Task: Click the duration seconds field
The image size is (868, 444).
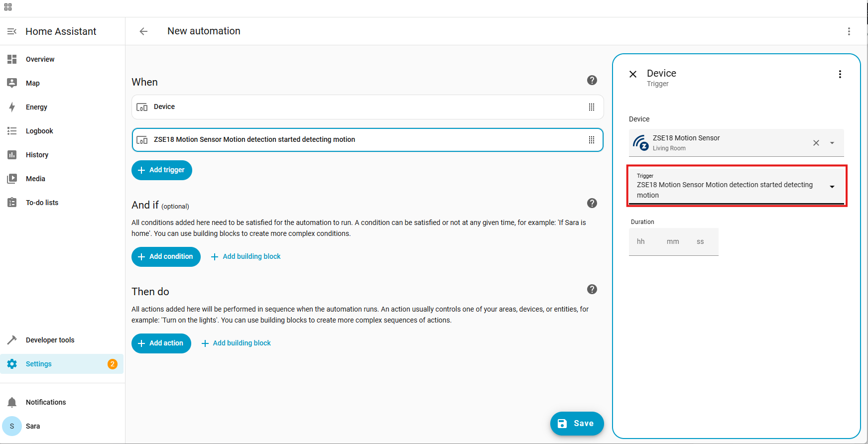Action: pos(701,241)
